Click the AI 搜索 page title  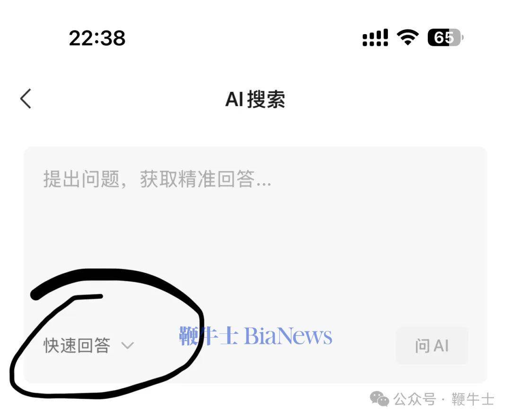pos(255,99)
